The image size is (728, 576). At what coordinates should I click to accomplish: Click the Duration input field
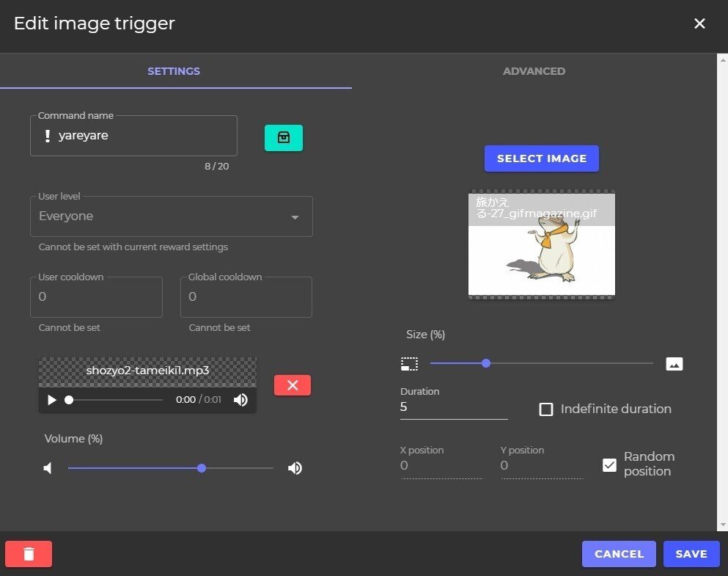(454, 407)
